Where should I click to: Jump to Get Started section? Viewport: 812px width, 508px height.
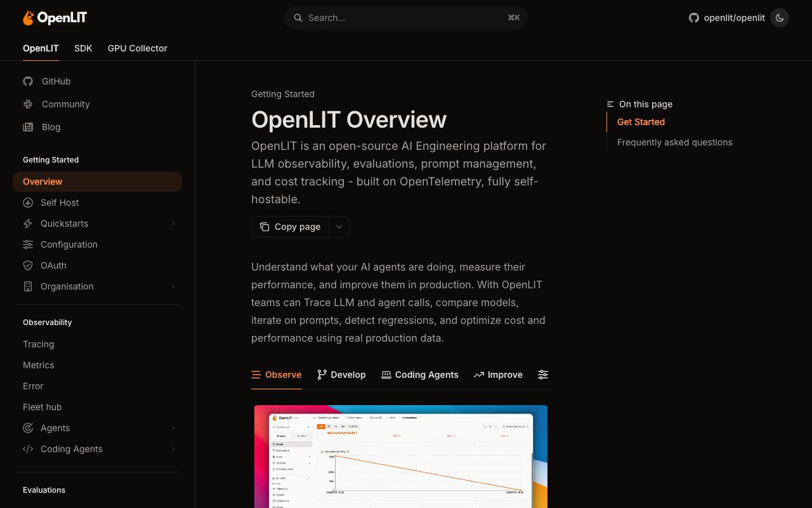(641, 122)
